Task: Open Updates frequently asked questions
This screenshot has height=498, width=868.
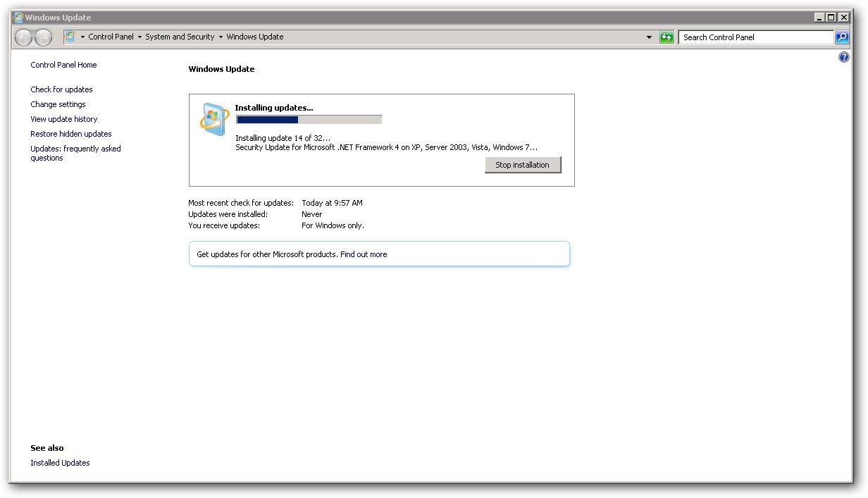Action: (75, 154)
